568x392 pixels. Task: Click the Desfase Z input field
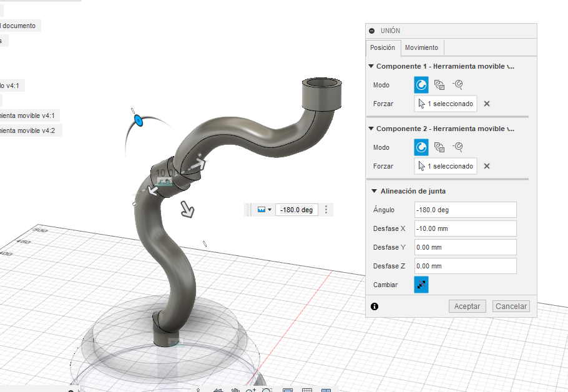[x=465, y=266]
